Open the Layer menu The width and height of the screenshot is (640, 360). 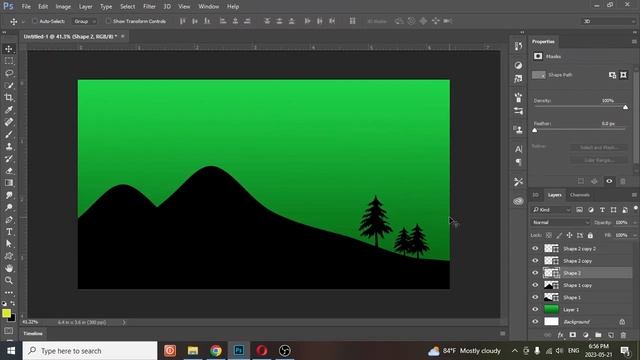pos(85,7)
